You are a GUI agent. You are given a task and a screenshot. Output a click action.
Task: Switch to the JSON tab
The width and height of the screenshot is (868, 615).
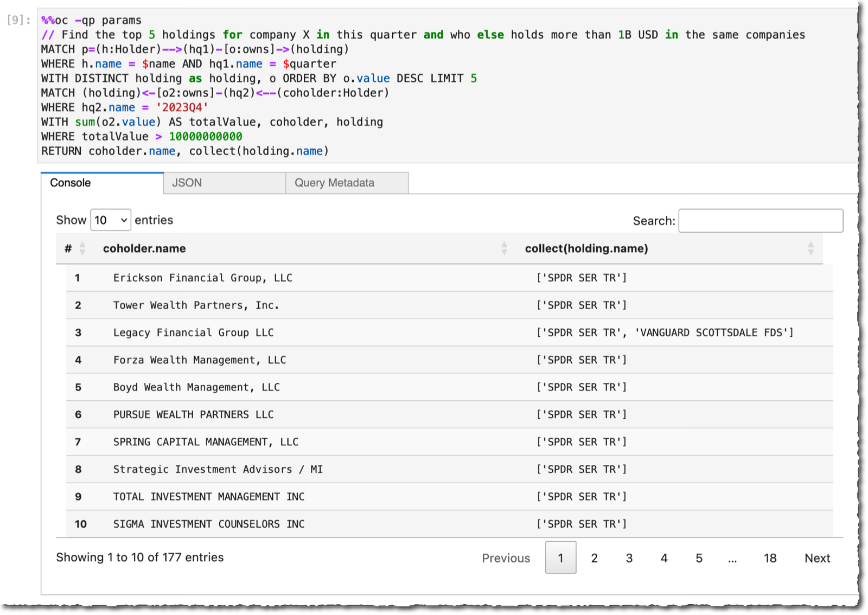click(x=225, y=183)
